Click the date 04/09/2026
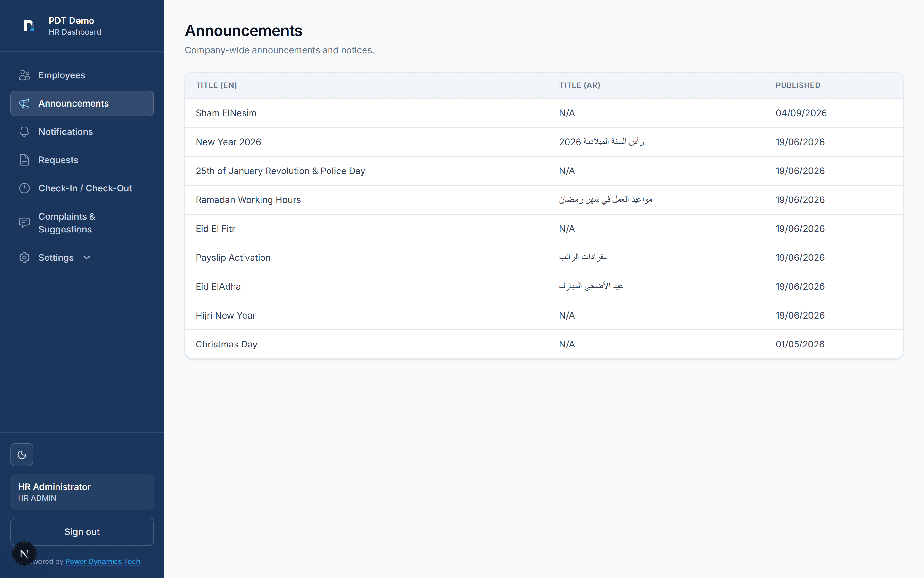Viewport: 924px width, 578px height. 801,113
